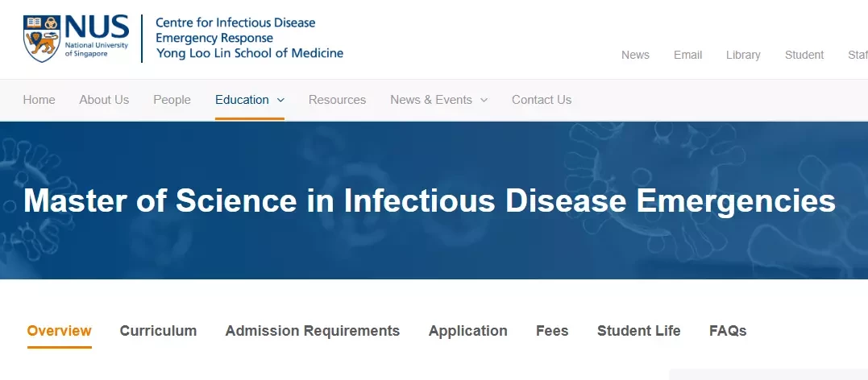Open the Contact Us page

[x=542, y=100]
